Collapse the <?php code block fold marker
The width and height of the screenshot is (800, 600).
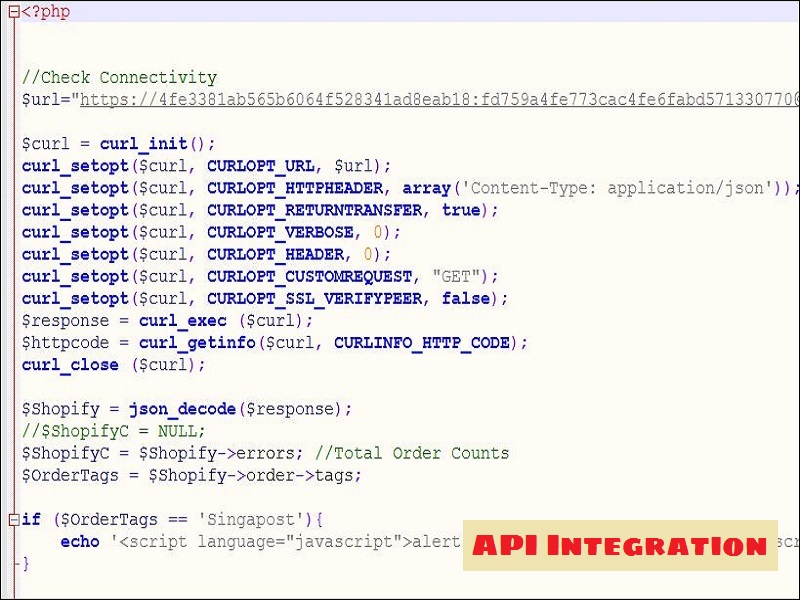tap(13, 12)
